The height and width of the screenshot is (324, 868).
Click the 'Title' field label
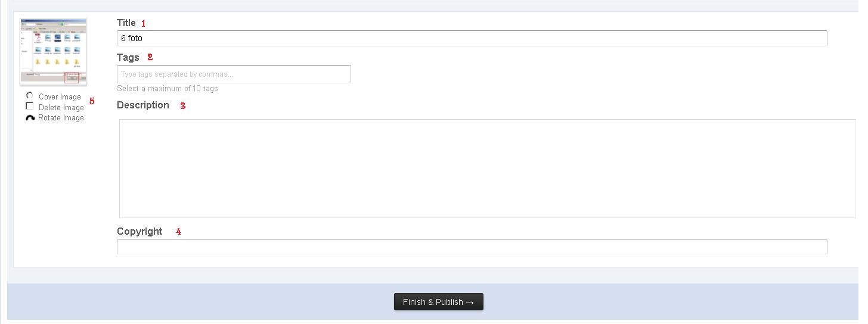tap(126, 23)
